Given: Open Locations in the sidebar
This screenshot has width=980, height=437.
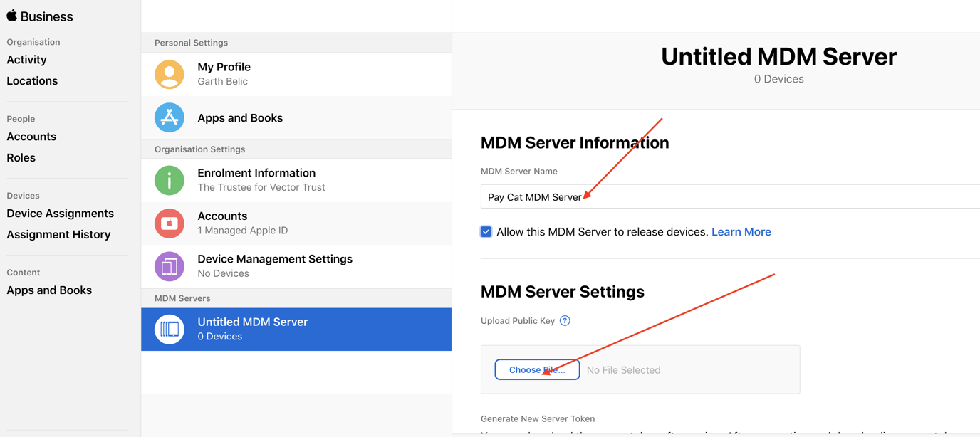Looking at the screenshot, I should pos(32,81).
